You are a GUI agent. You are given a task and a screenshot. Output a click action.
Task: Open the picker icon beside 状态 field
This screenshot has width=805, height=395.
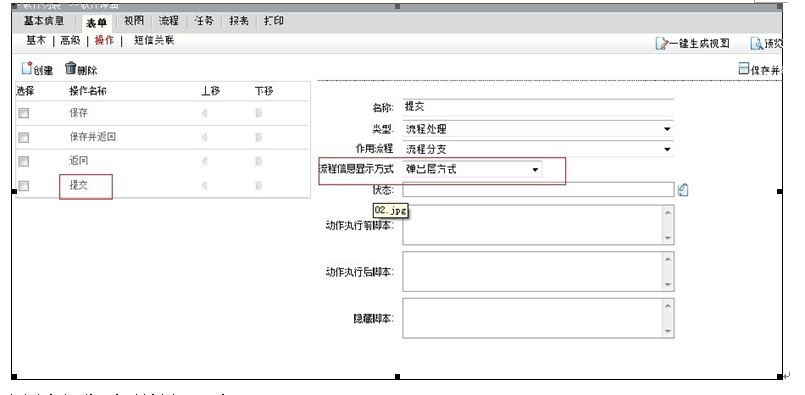tap(683, 190)
